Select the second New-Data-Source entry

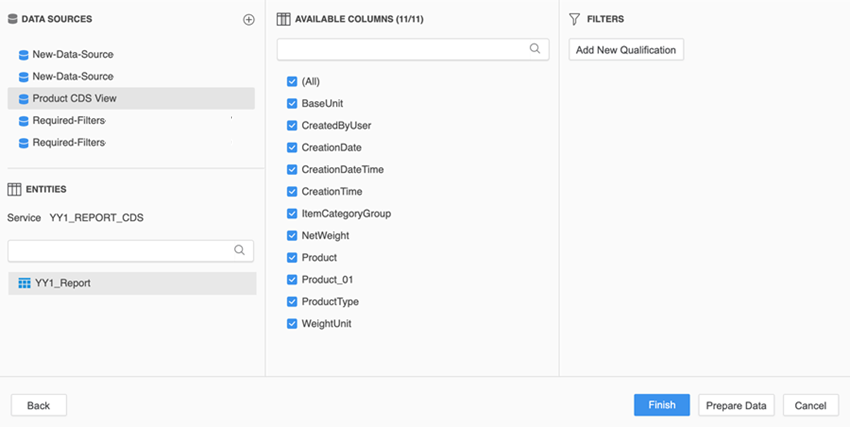73,77
